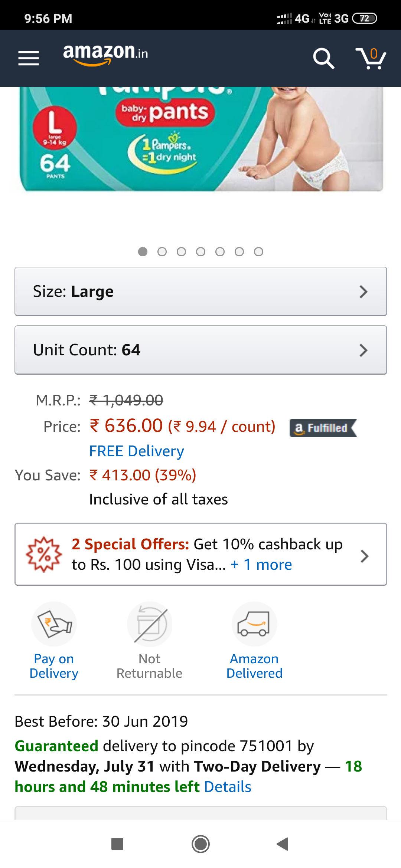Expand the Unit Count: 64 selector
This screenshot has height=868, width=401.
[201, 350]
